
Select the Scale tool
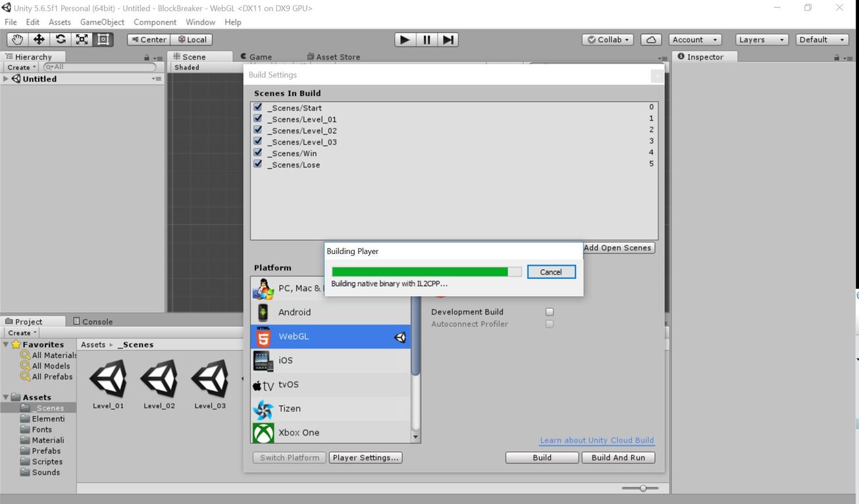pyautogui.click(x=82, y=39)
